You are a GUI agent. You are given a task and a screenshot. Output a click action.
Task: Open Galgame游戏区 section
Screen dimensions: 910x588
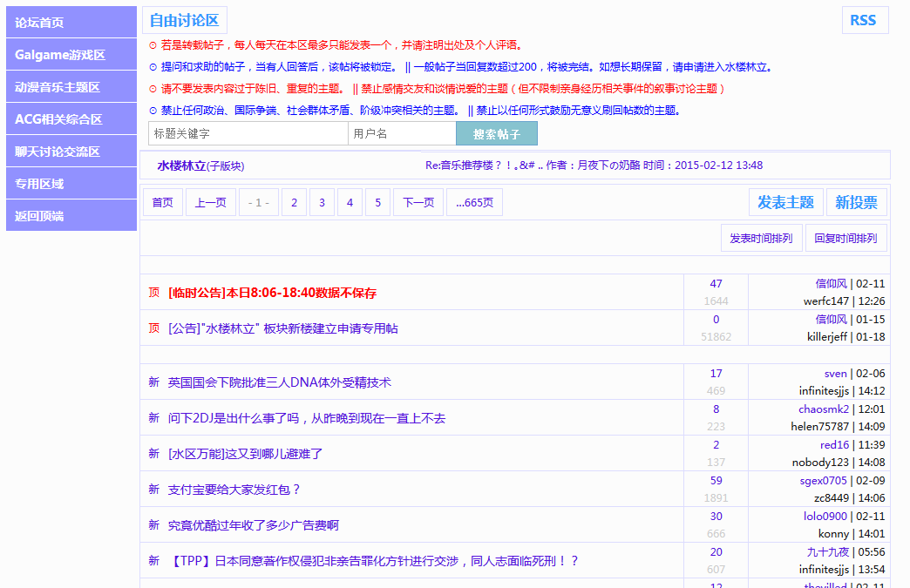tap(71, 55)
